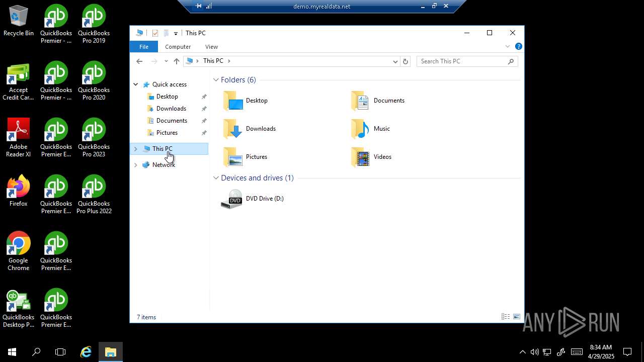Expand the Network tree node
Image resolution: width=644 pixels, height=362 pixels.
coord(135,165)
